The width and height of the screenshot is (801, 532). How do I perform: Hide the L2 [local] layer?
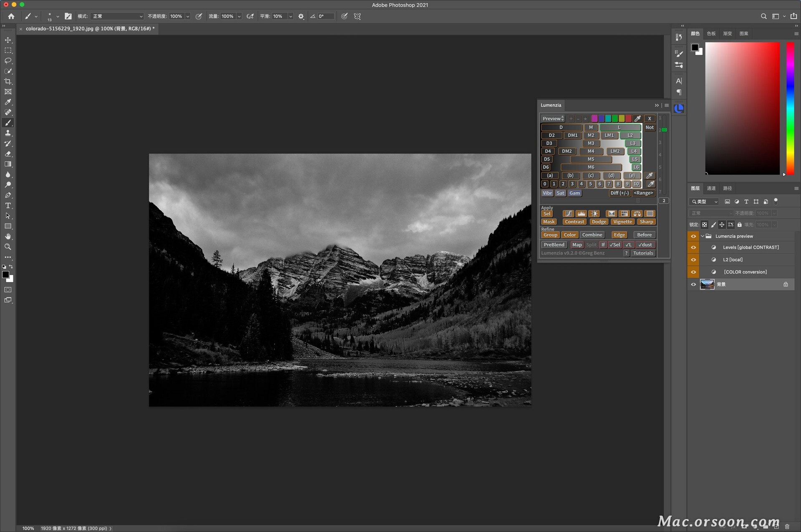tap(693, 260)
